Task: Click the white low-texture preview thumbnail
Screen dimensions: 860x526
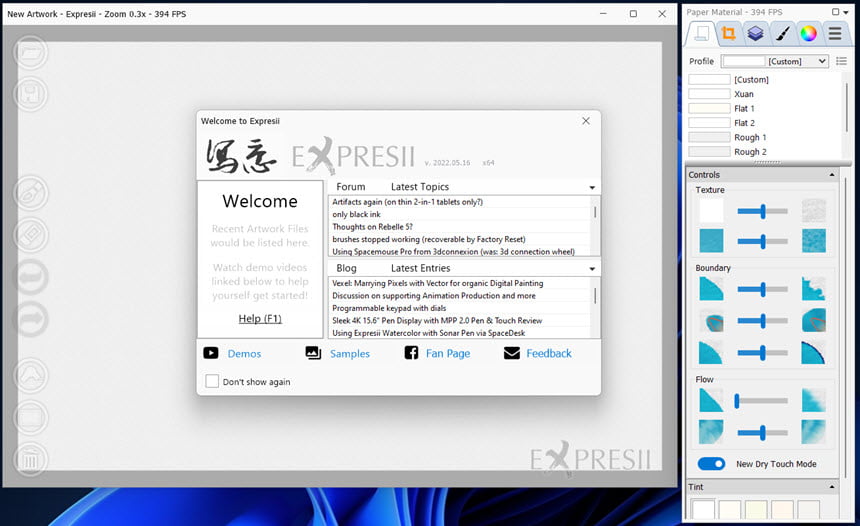Action: tap(711, 211)
